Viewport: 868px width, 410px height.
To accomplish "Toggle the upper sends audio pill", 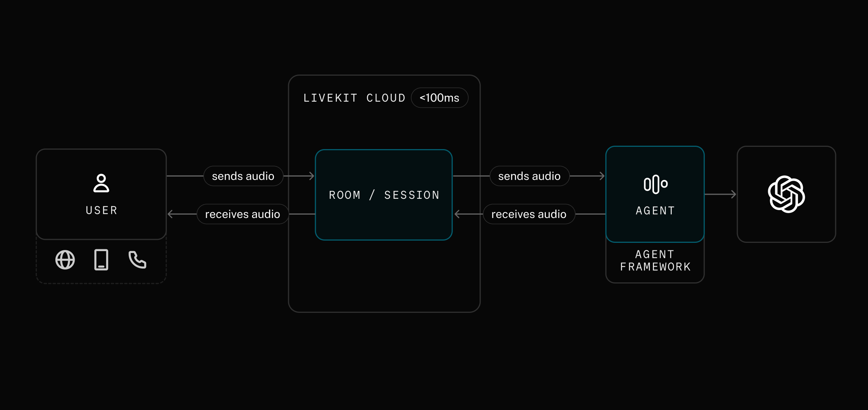I will click(243, 176).
